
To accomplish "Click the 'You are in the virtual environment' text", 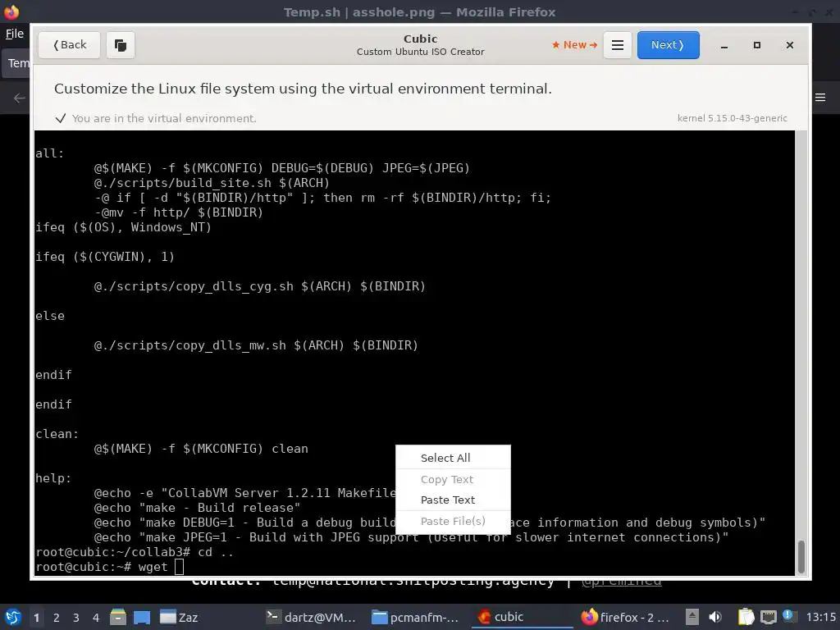I will pos(164,118).
